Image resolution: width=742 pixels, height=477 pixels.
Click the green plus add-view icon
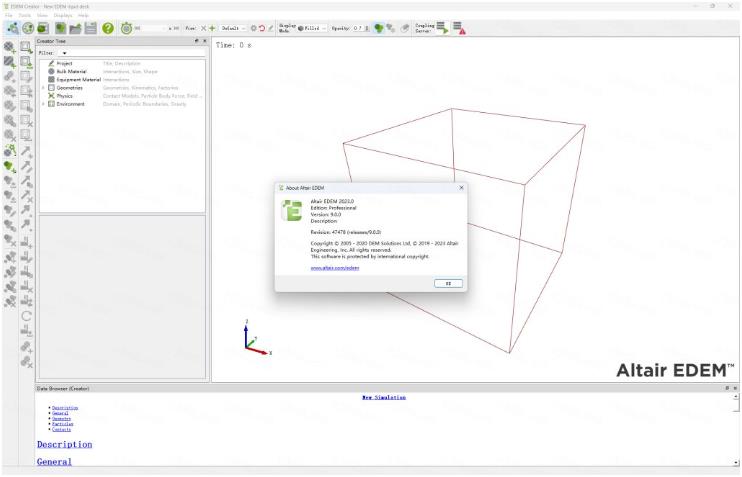pos(212,28)
